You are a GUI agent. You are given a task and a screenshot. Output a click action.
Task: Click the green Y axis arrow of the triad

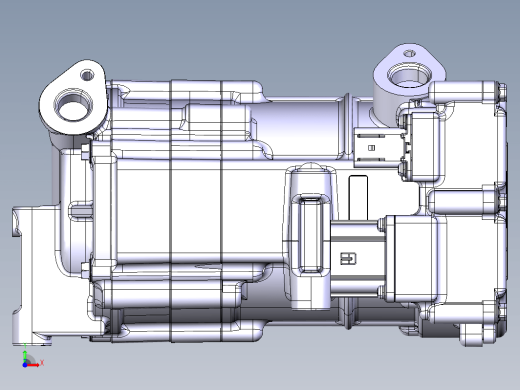(25, 356)
